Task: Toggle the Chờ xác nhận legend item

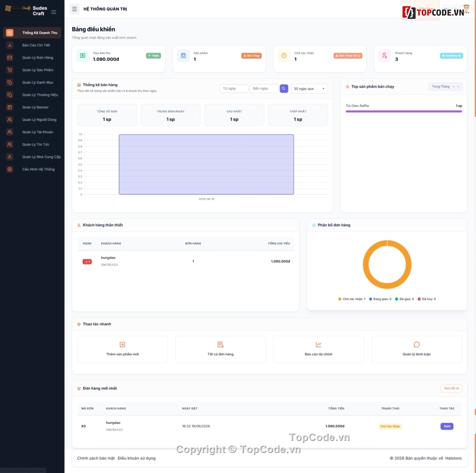Action: pos(352,299)
